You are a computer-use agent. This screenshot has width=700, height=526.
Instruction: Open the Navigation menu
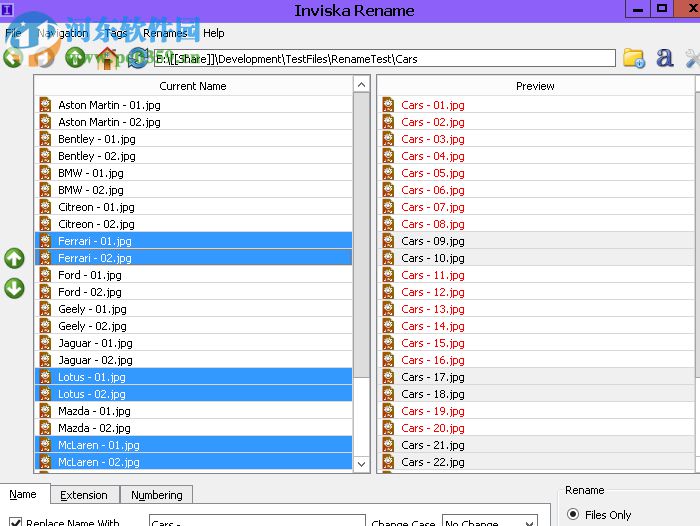[x=62, y=33]
